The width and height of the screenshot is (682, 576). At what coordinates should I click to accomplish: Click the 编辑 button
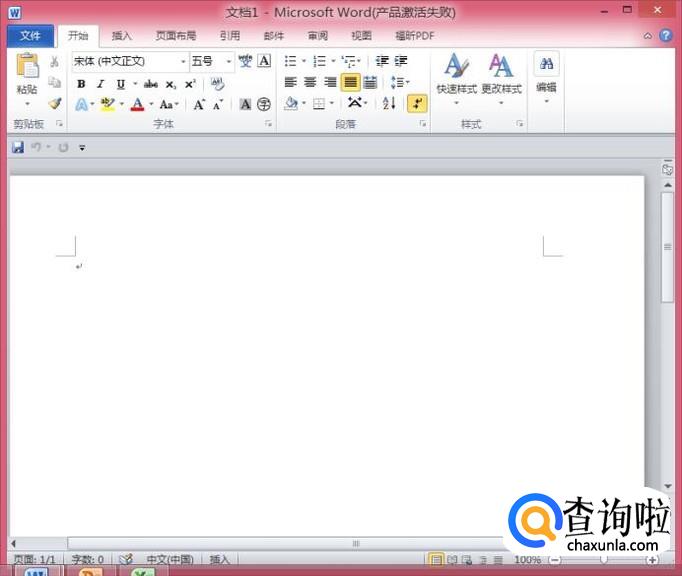[546, 78]
